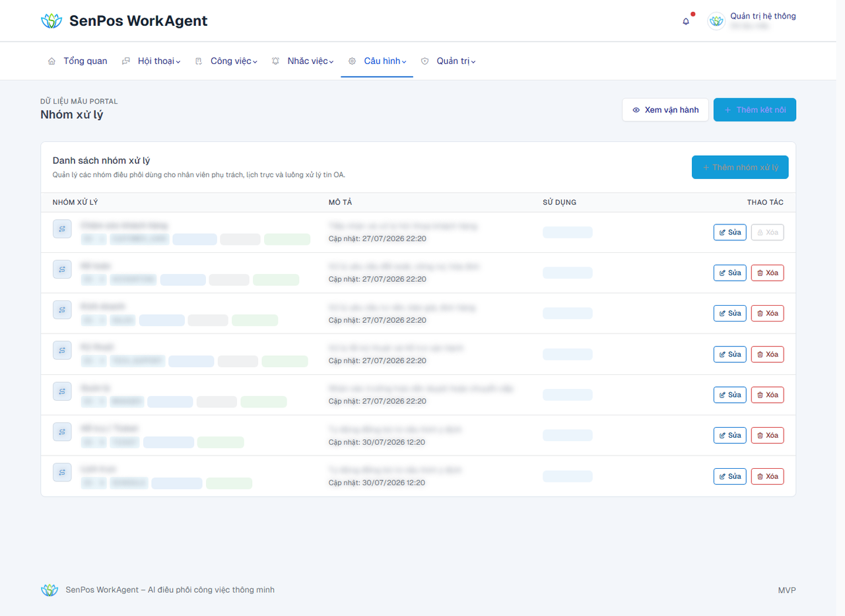Click the lotus logo in the footer
The image size is (845, 616).
click(50, 590)
